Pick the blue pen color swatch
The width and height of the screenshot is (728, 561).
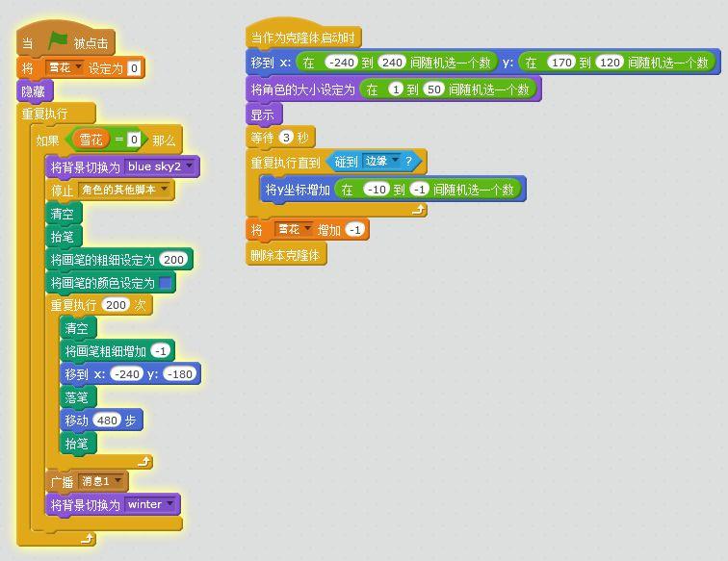(x=166, y=283)
